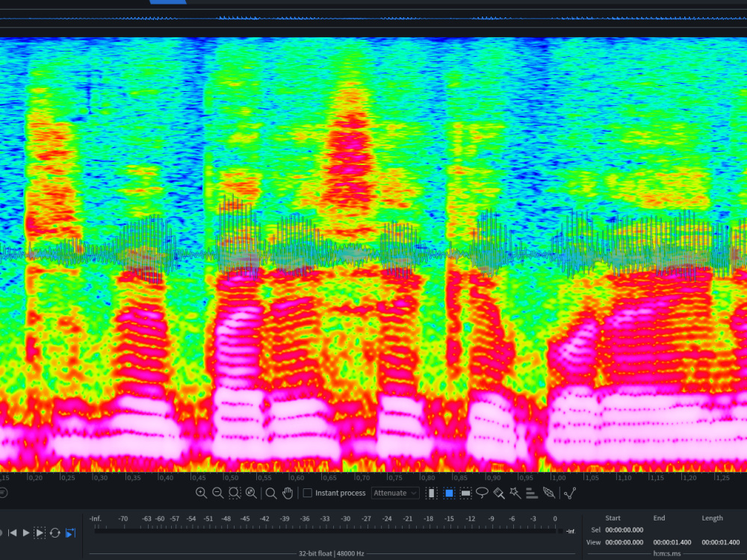This screenshot has height=560, width=747.
Task: Click the 0 dB mark on meter
Action: click(555, 519)
